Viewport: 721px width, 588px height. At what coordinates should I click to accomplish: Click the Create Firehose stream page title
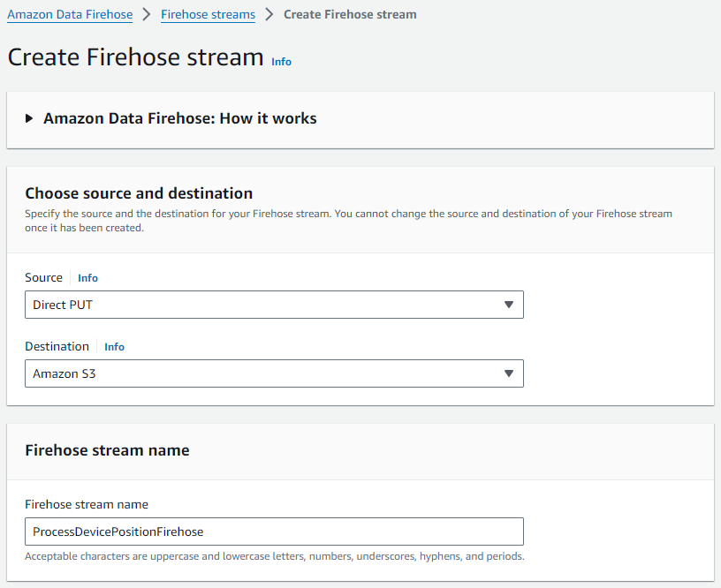click(133, 57)
